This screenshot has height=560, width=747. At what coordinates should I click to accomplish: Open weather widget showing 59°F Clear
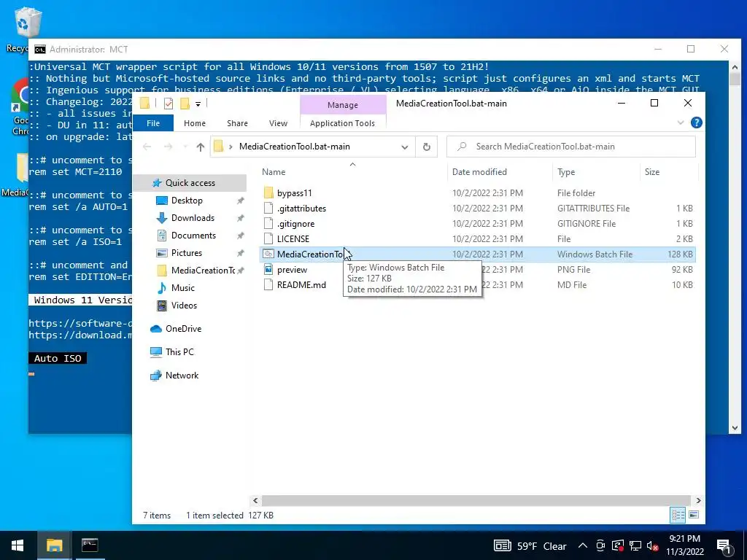(x=530, y=546)
